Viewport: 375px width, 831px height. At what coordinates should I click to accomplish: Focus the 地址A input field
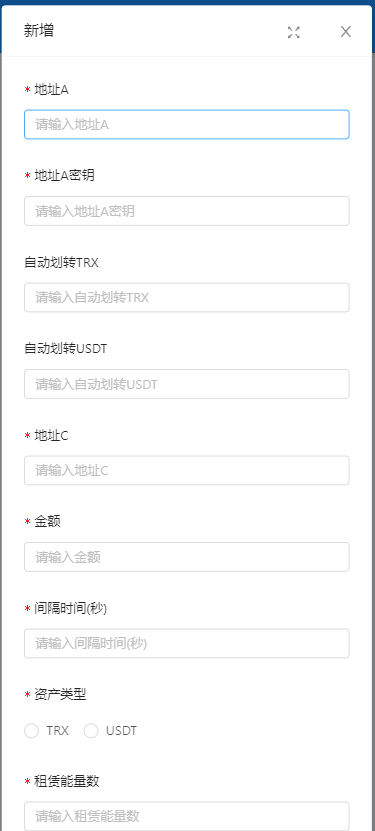point(186,125)
